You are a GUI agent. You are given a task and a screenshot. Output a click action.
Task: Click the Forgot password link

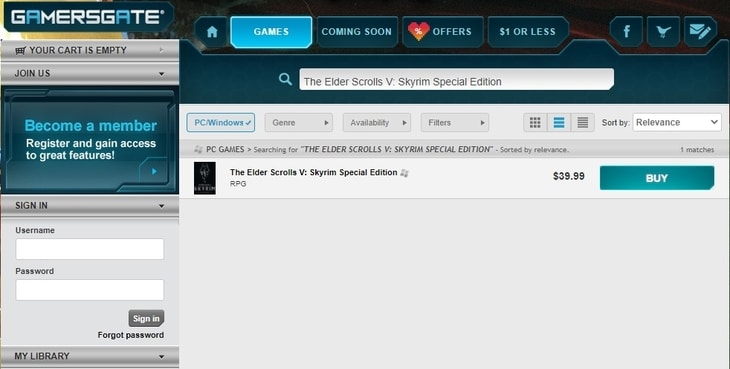pyautogui.click(x=131, y=335)
